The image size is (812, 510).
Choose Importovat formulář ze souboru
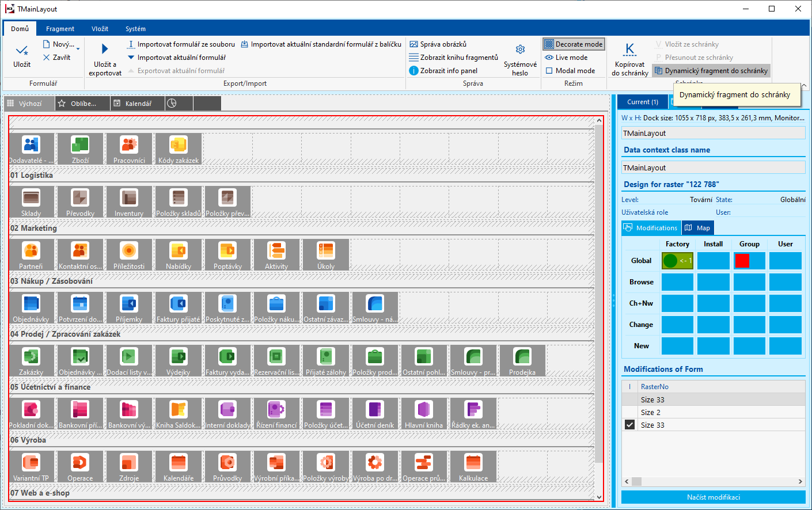pyautogui.click(x=181, y=44)
